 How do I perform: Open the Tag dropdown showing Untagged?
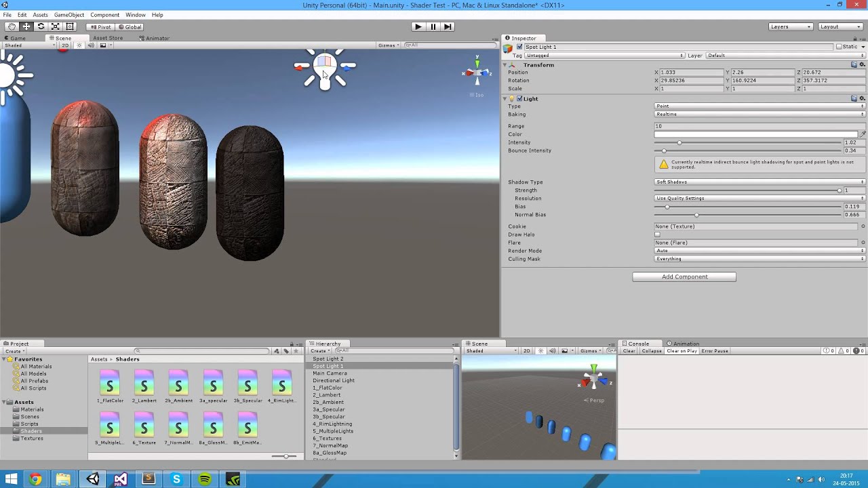pos(604,56)
